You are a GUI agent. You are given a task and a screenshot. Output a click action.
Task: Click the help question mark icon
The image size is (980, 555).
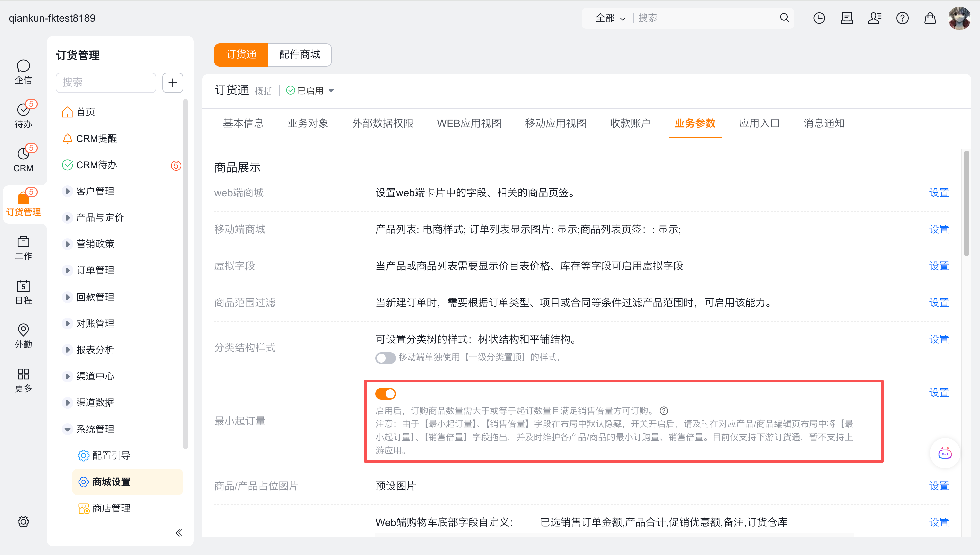click(902, 18)
